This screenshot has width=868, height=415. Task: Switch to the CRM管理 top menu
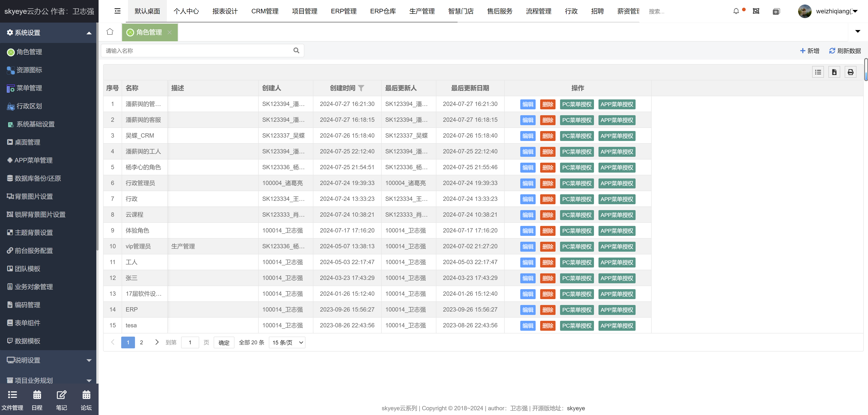pyautogui.click(x=265, y=11)
